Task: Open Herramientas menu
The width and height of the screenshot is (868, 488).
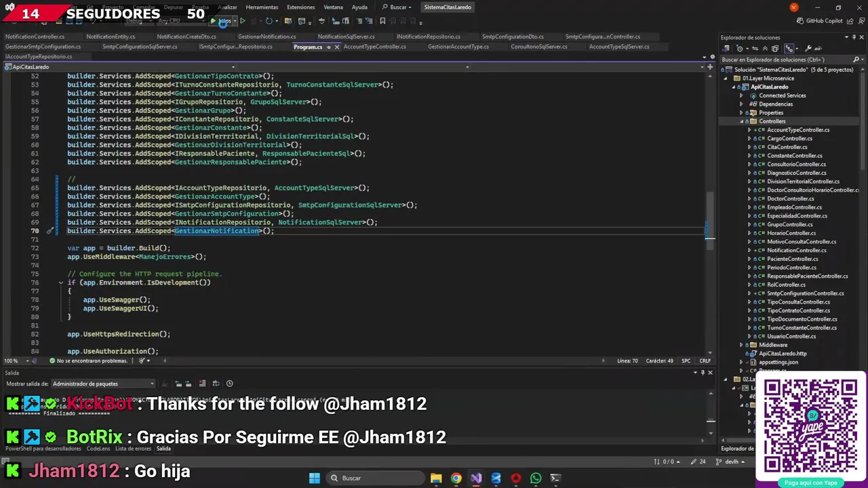Action: (262, 7)
